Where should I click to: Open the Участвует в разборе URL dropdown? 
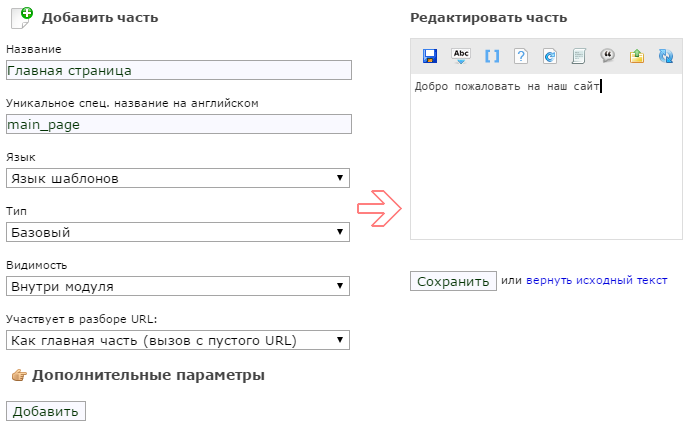pyautogui.click(x=178, y=340)
